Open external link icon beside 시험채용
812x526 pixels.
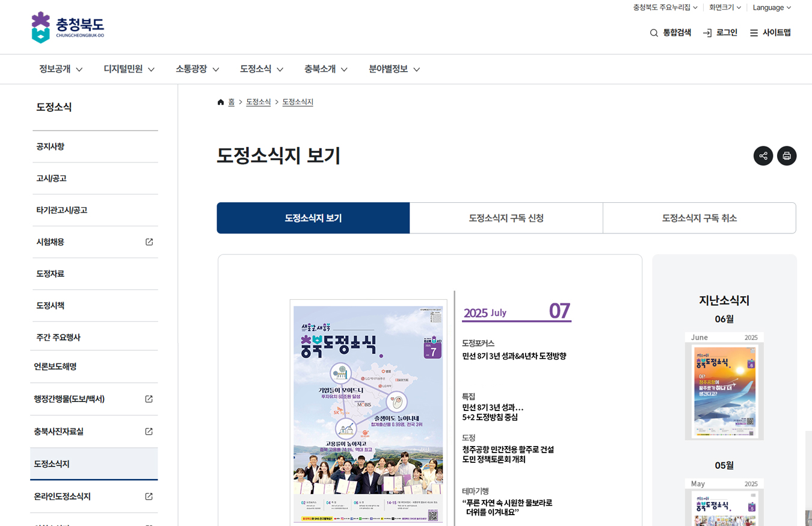coord(149,242)
